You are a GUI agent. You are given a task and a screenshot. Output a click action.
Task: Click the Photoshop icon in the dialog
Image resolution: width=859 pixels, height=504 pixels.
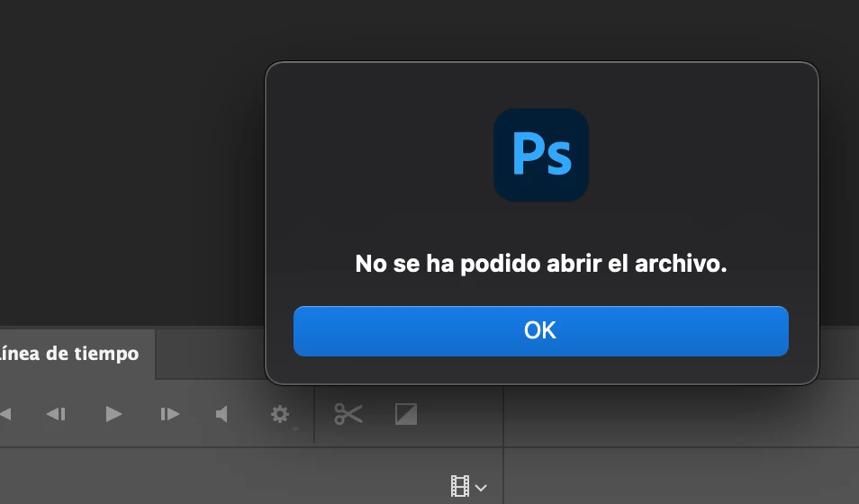coord(541,155)
